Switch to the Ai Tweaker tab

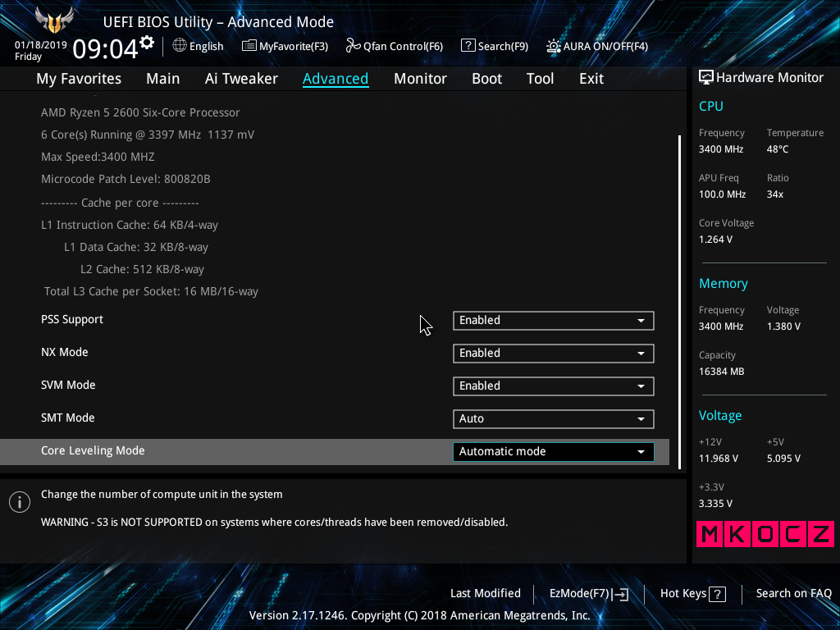241,79
